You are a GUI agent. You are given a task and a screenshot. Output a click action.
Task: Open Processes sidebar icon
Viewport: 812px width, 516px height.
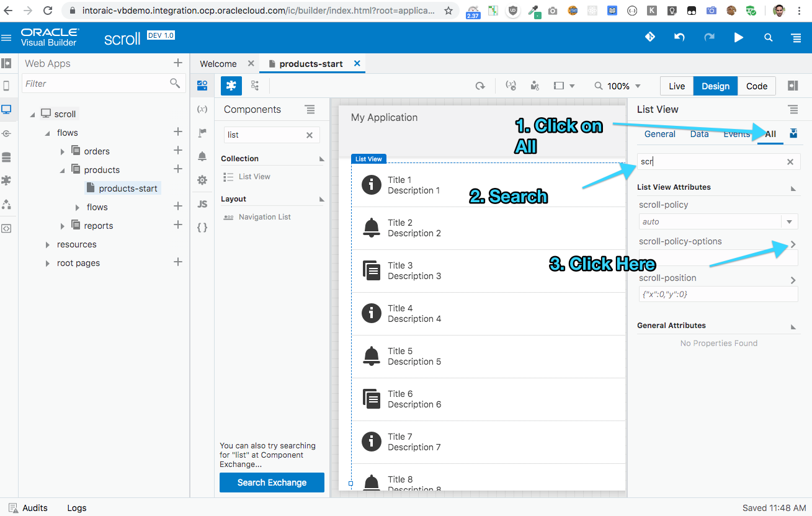[7, 204]
